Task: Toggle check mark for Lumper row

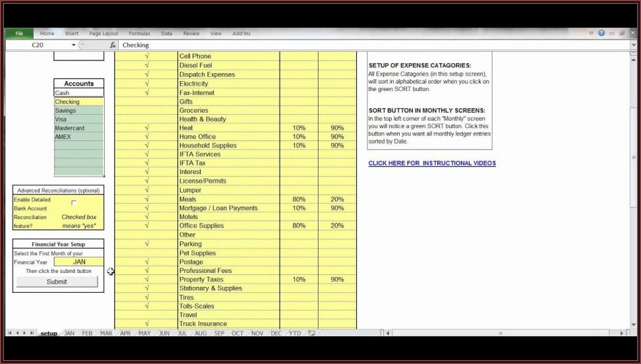Action: 147,190
